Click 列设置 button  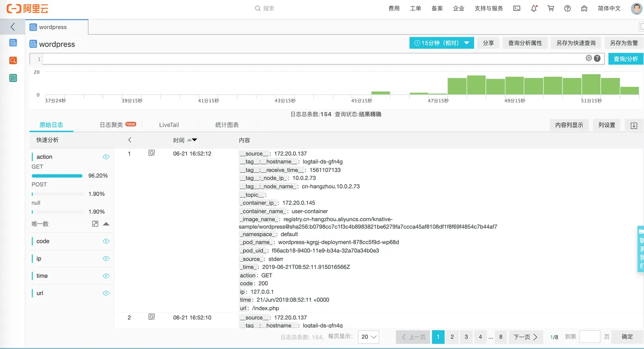click(607, 125)
